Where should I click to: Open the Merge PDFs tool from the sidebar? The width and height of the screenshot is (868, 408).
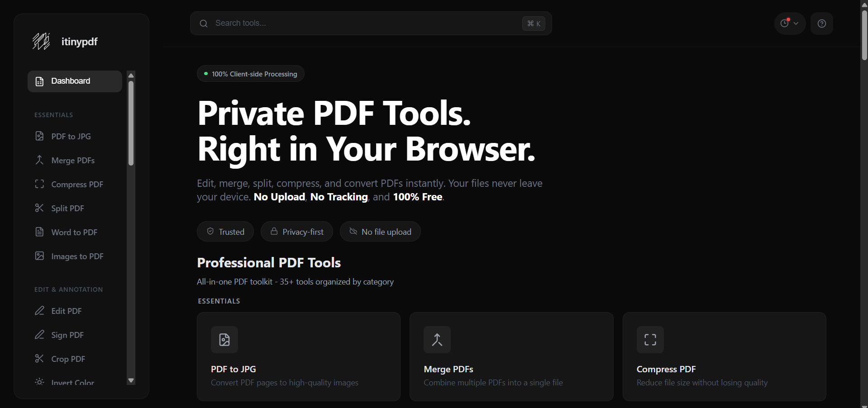click(72, 160)
